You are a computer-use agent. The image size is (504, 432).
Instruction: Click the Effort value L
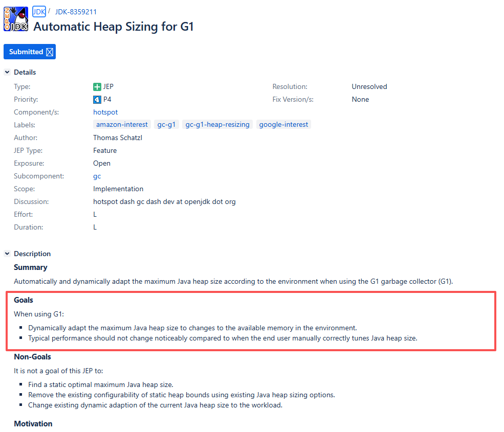[95, 214]
